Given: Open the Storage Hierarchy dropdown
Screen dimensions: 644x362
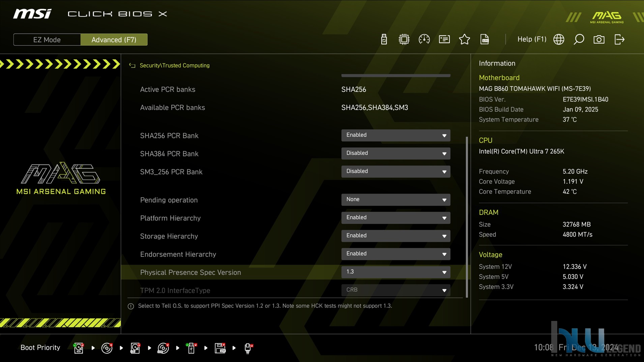Looking at the screenshot, I should (396, 236).
